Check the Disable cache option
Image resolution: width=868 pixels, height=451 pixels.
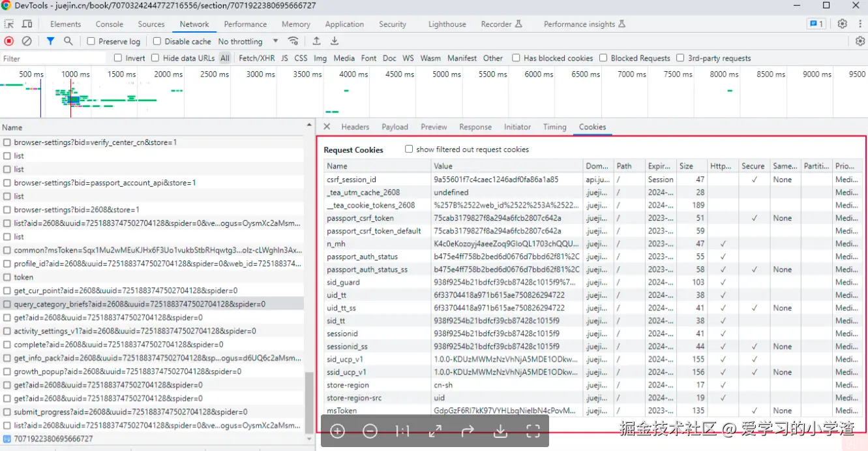pos(157,41)
